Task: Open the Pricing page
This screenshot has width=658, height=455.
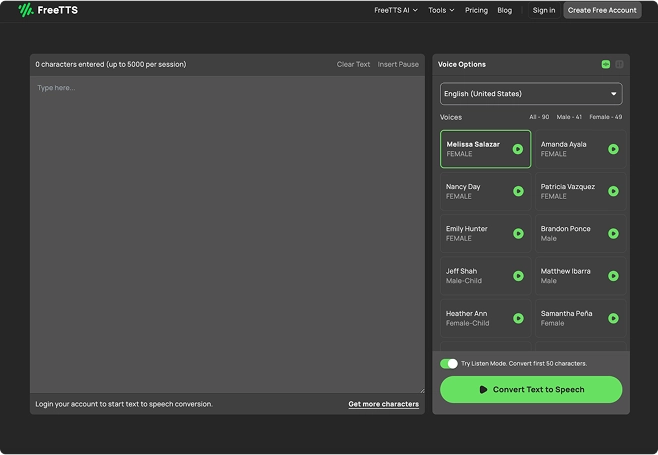Action: pyautogui.click(x=476, y=10)
